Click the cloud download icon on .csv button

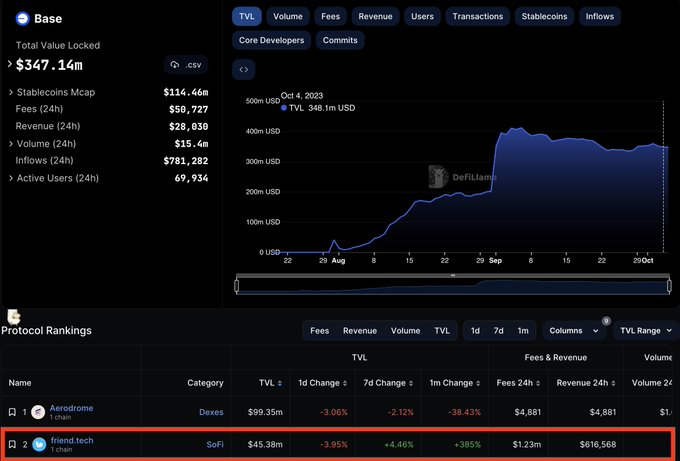coord(176,65)
